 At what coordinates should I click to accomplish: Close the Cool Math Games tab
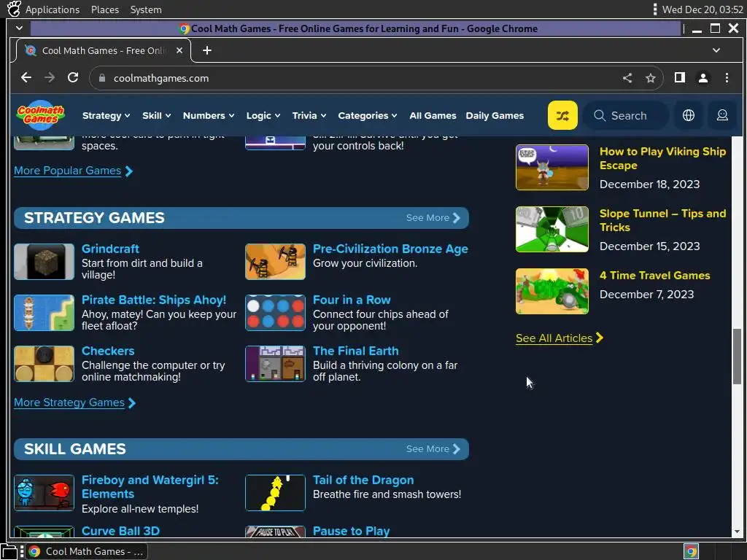[x=179, y=50]
